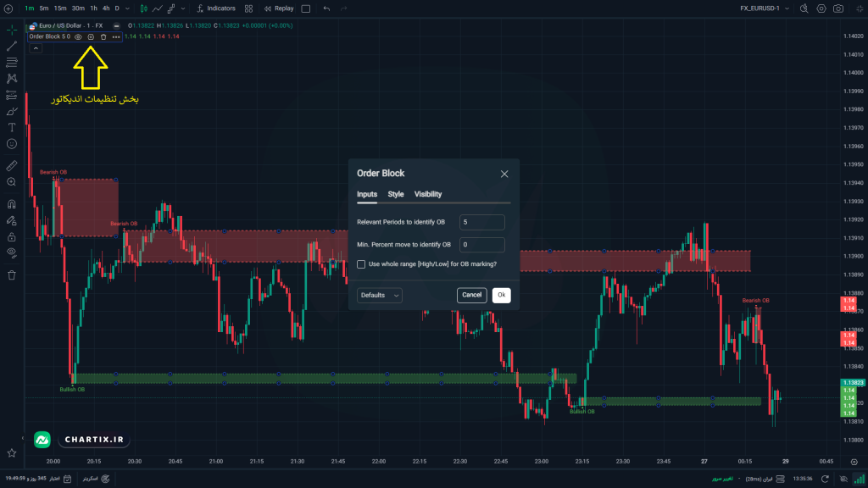The width and height of the screenshot is (868, 488).
Task: Select the text annotation tool
Action: (x=12, y=127)
